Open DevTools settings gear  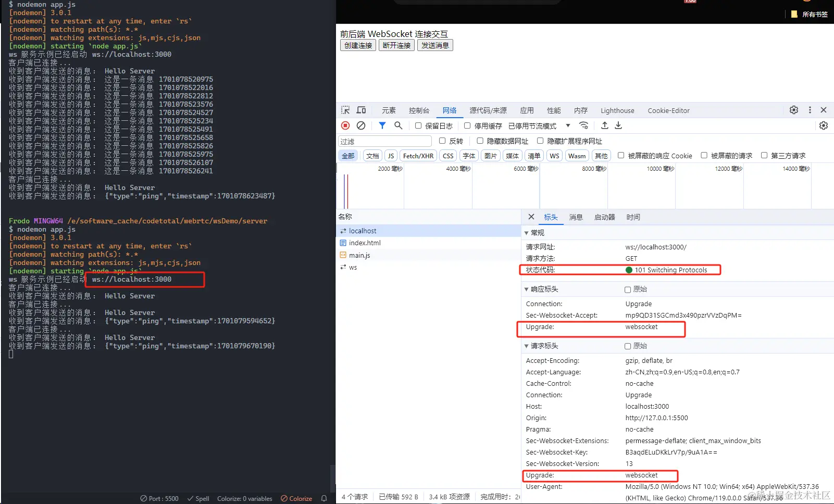794,110
